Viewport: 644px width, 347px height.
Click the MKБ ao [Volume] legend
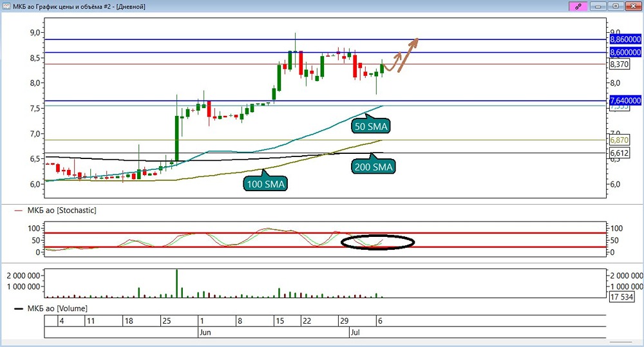click(51, 308)
